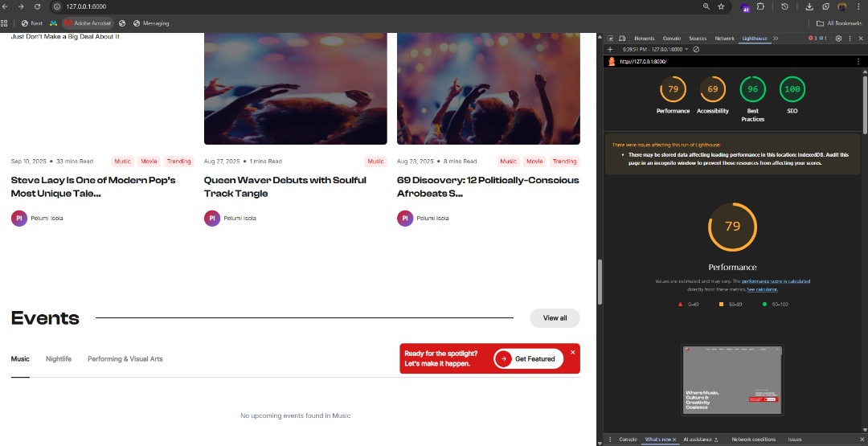The image size is (868, 446).
Task: Click the Accessibility score gauge 69
Action: (712, 89)
